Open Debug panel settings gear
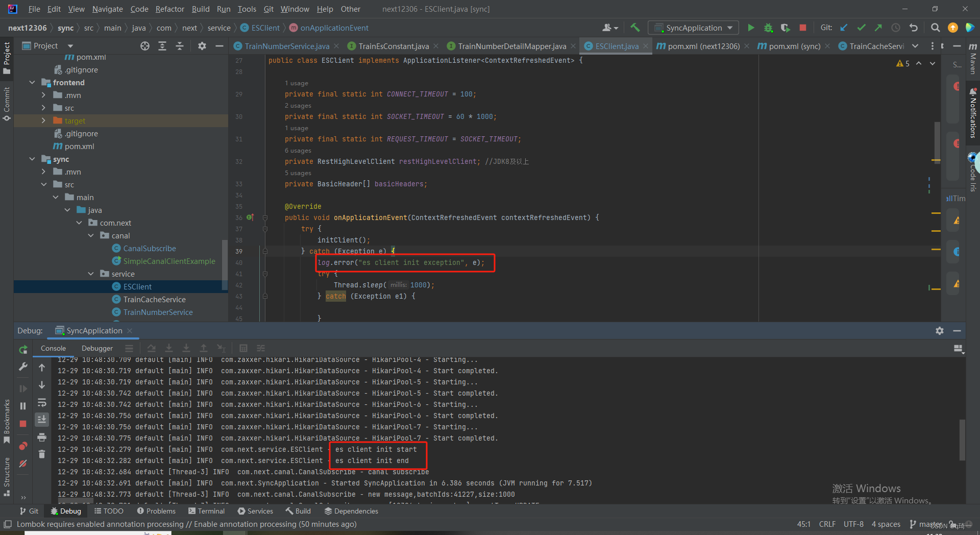This screenshot has width=980, height=535. point(940,331)
